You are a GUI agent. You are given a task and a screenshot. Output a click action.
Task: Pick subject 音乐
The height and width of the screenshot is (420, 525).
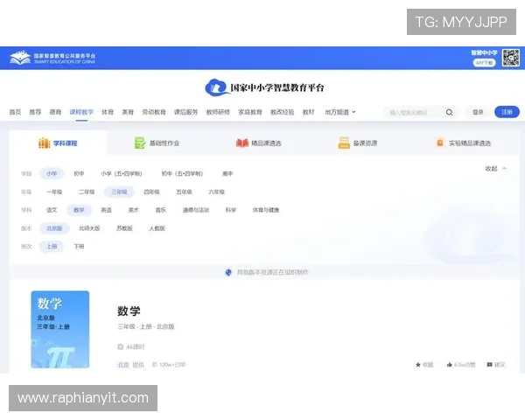pos(161,210)
